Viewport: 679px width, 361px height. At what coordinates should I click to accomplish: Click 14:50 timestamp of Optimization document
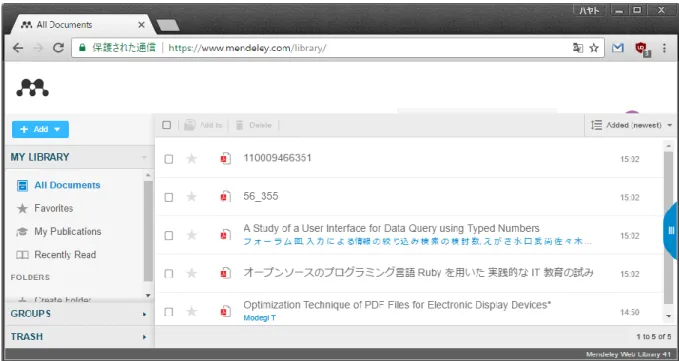tap(630, 312)
